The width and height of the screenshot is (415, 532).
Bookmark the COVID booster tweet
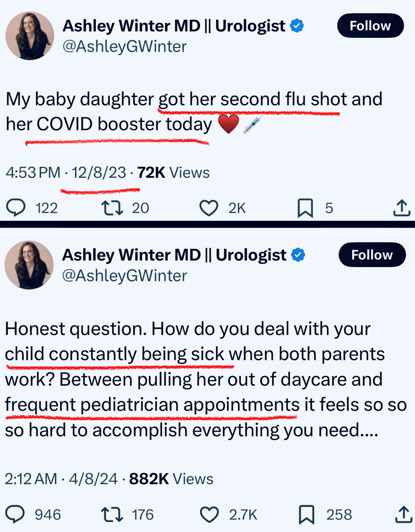tap(305, 208)
